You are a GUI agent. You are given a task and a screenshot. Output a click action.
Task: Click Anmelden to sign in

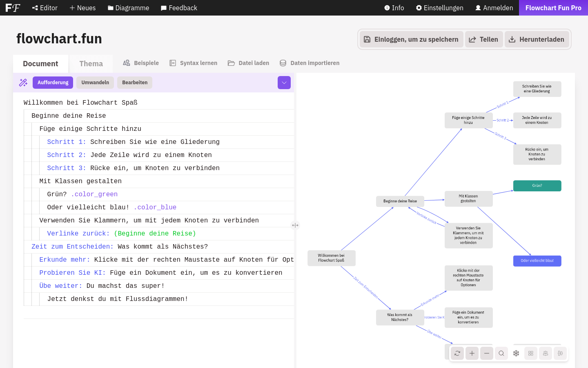click(x=494, y=8)
